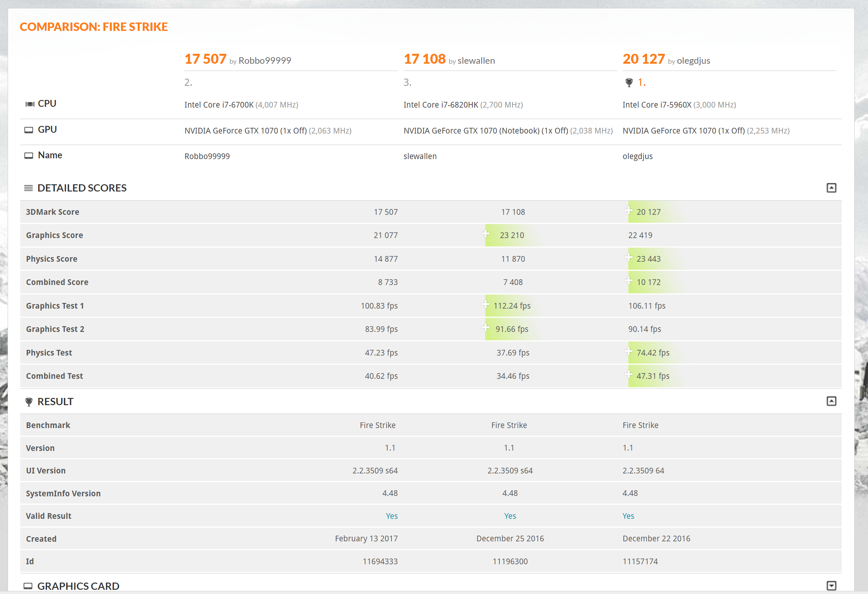Image resolution: width=868 pixels, height=594 pixels.
Task: Click the Result section title
Action: click(x=55, y=402)
